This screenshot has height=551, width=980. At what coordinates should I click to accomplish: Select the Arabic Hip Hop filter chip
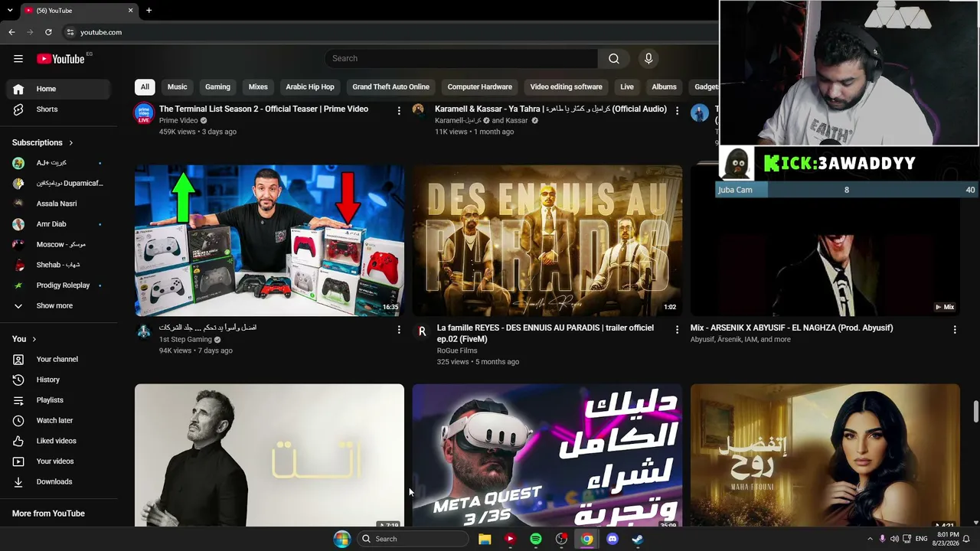(x=310, y=86)
